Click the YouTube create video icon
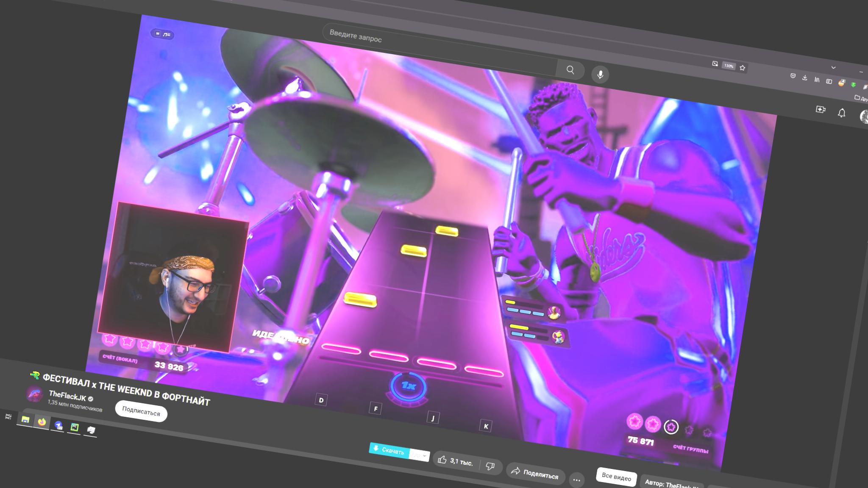The width and height of the screenshot is (868, 488). tap(821, 109)
